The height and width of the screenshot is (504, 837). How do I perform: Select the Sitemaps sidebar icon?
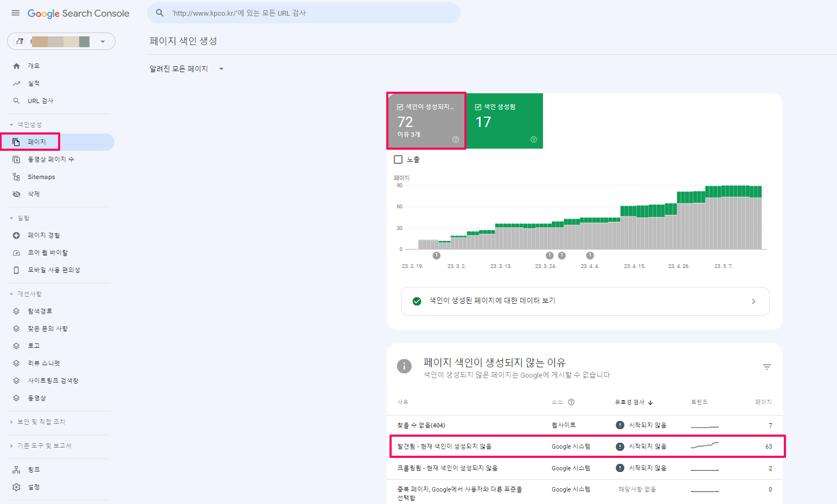click(x=16, y=176)
